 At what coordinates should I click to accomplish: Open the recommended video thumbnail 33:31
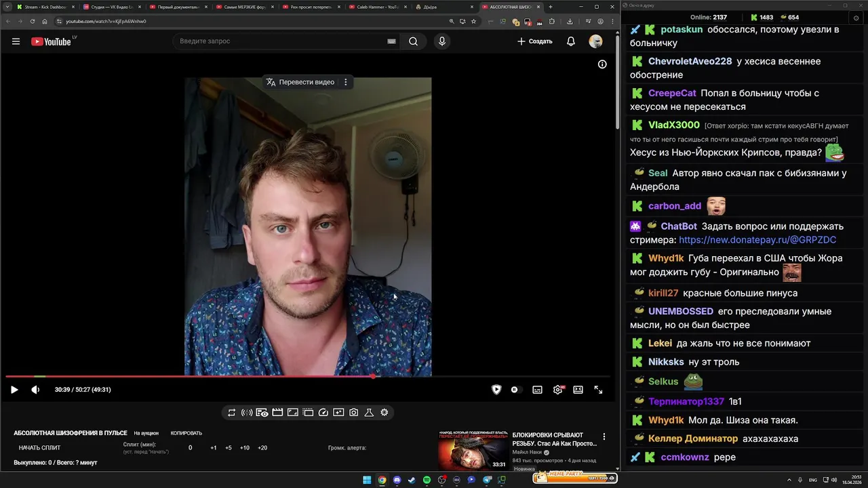click(x=473, y=450)
